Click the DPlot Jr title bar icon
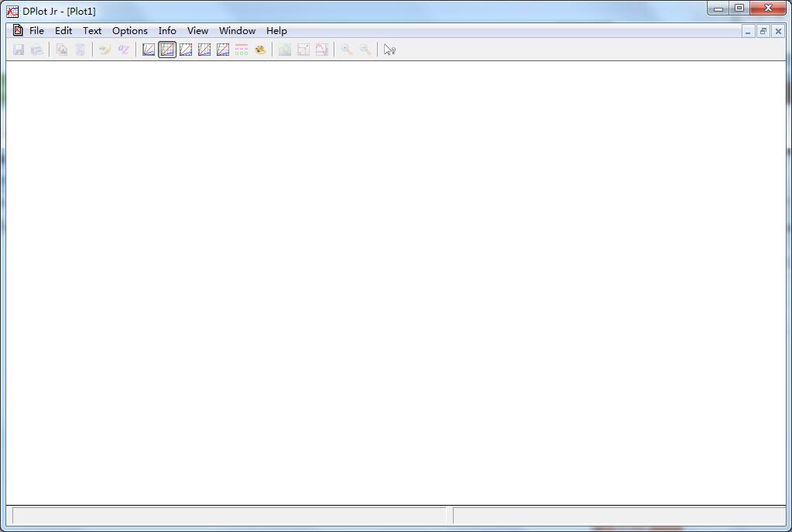 [x=12, y=11]
